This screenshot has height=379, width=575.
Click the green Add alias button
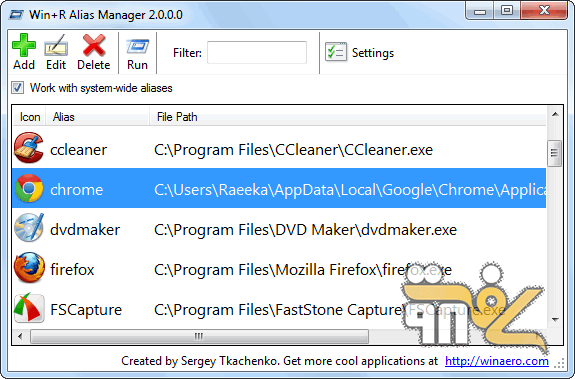(x=24, y=52)
